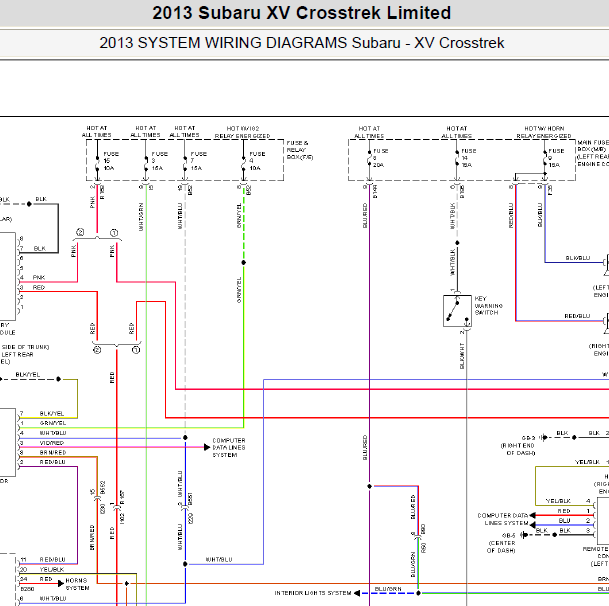Select the "FUSE 3 15A" label
609x606 pixels.
pyautogui.click(x=159, y=161)
